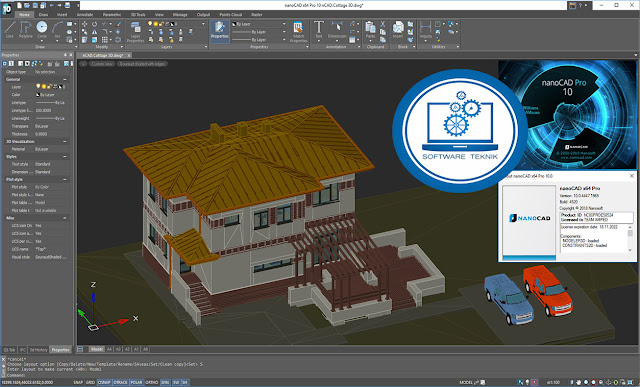Click the New document icon in quick access bar
Image resolution: width=640 pixels, height=387 pixels.
[19, 5]
